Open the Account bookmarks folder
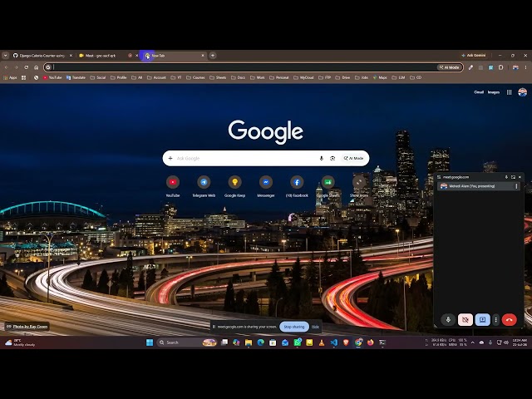Image resolution: width=532 pixels, height=399 pixels. [x=157, y=77]
